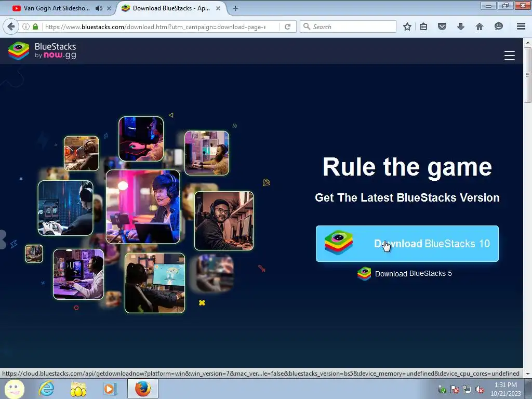
Task: Click Get The Latest BlueStacks Version text
Action: click(x=407, y=197)
